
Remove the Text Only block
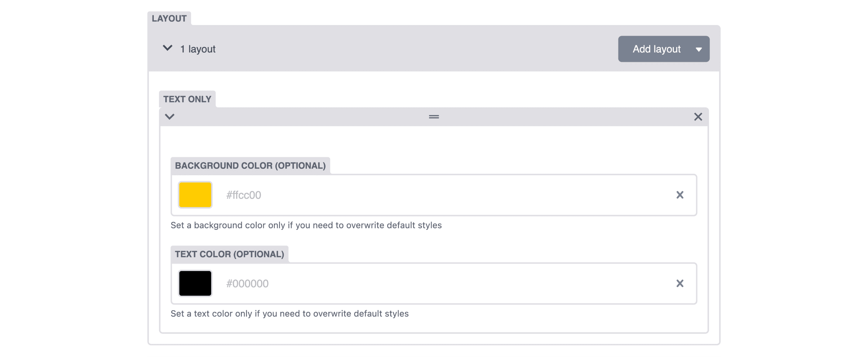(x=698, y=117)
